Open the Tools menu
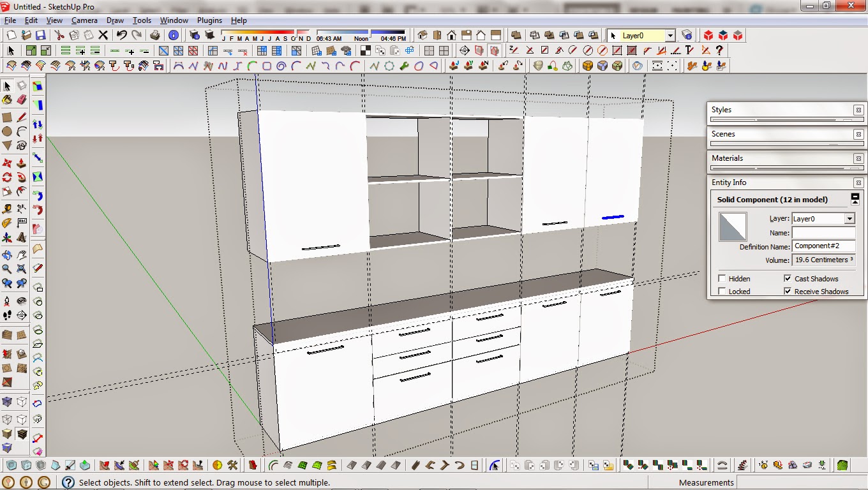Viewport: 868px width, 490px height. point(142,20)
